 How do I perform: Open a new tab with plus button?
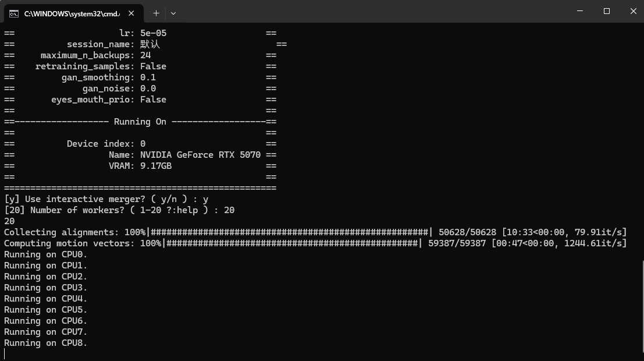[156, 13]
